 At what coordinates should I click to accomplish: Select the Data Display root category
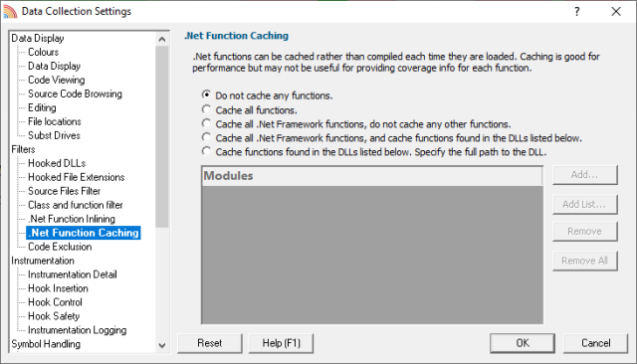click(38, 38)
